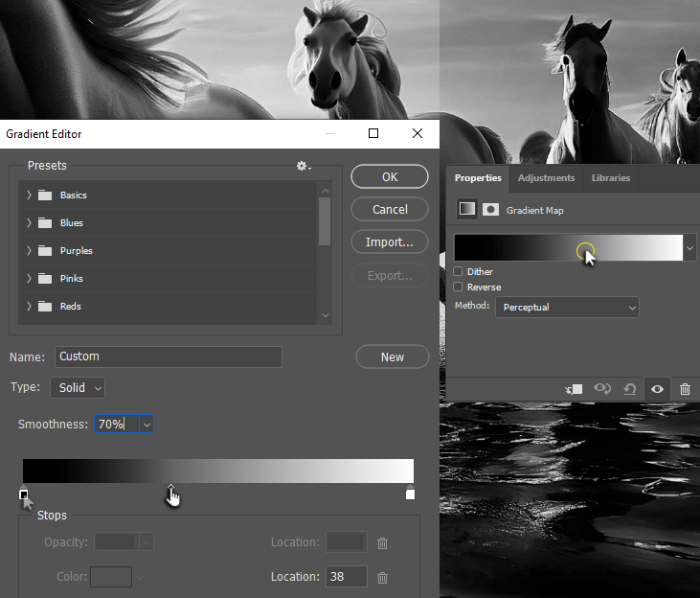Reset adjustment to defaults icon
Image resolution: width=700 pixels, height=598 pixels.
coord(630,389)
